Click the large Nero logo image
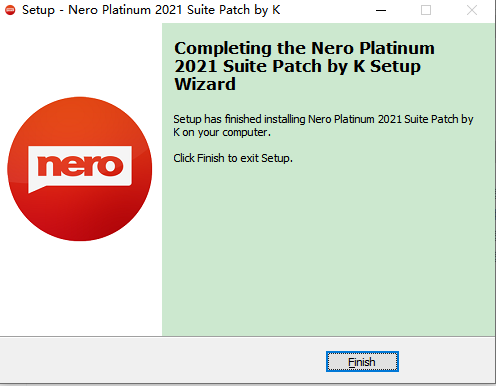496x386 pixels. coord(80,169)
